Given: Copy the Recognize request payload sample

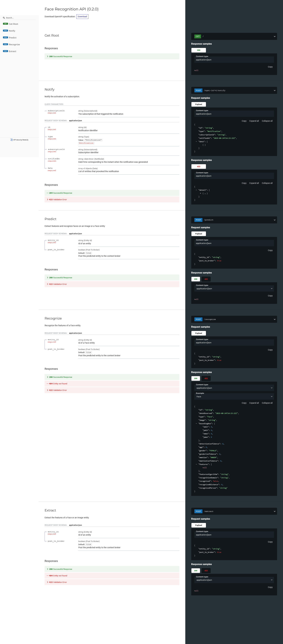Looking at the screenshot, I should [270, 350].
